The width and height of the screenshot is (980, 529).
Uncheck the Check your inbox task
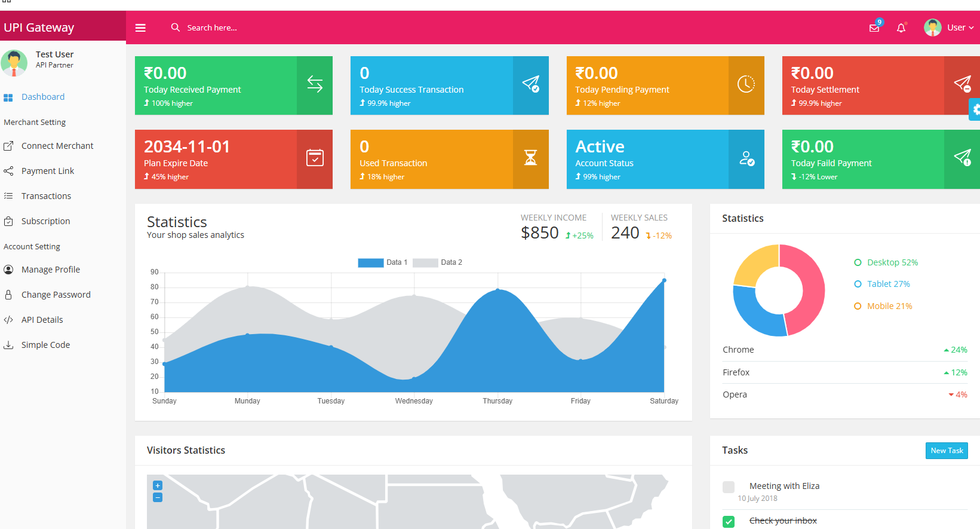pos(729,521)
